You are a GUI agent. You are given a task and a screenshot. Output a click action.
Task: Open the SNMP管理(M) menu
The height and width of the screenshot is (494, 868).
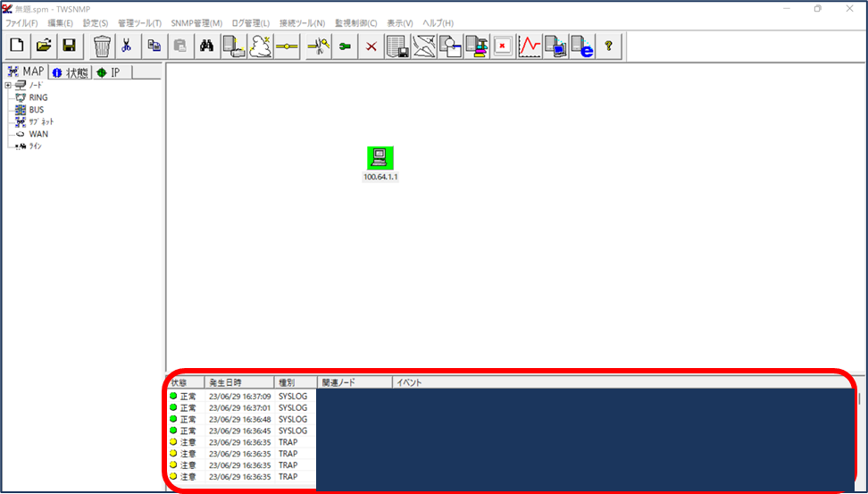196,23
